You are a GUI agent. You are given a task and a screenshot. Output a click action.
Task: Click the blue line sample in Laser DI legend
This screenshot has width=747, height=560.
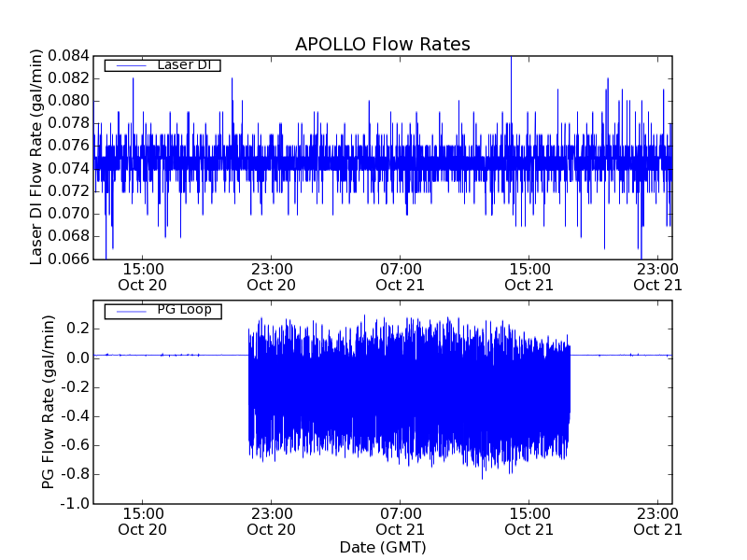(131, 65)
